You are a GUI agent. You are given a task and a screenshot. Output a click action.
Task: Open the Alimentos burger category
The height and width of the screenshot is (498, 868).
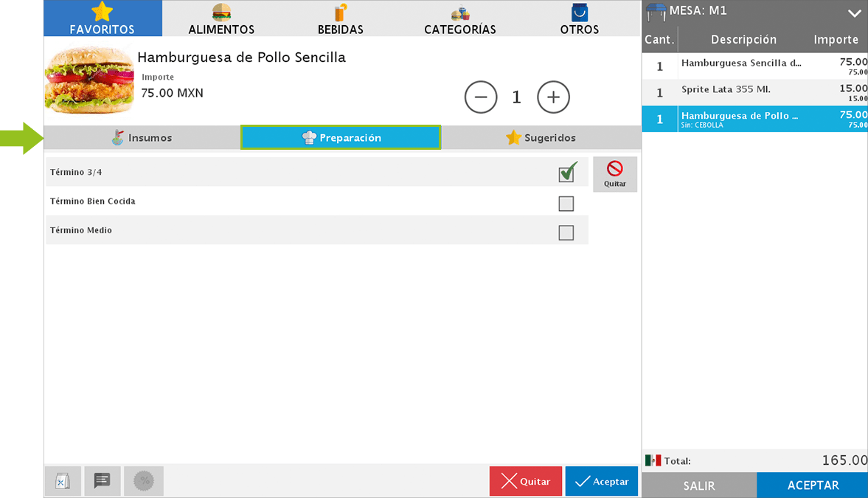tap(221, 18)
